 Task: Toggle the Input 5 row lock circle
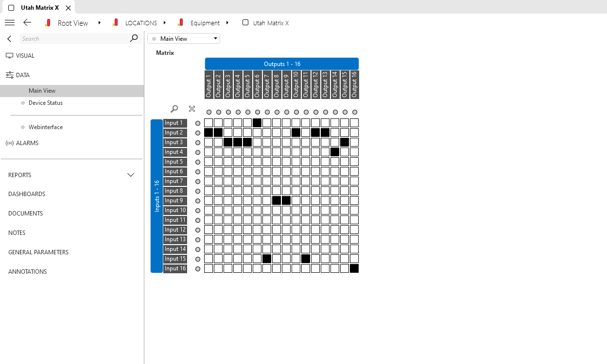tap(198, 162)
